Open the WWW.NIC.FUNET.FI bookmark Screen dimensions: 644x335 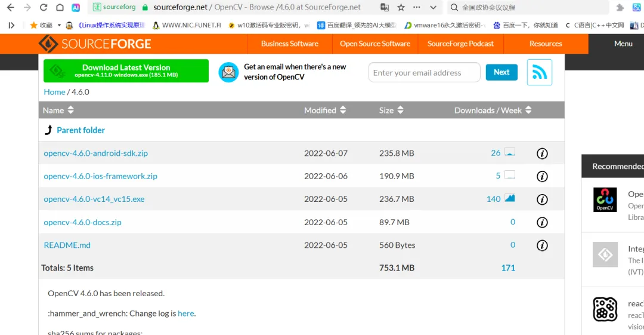[x=187, y=26]
